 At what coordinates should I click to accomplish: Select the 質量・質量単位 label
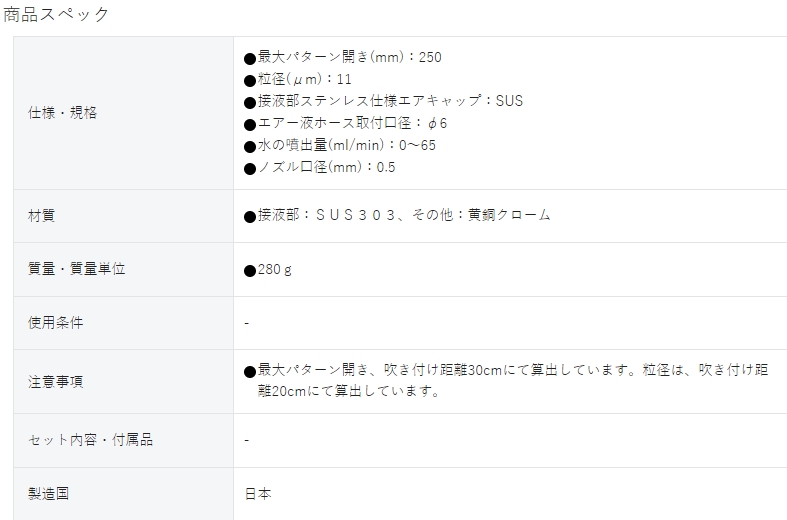point(76,269)
